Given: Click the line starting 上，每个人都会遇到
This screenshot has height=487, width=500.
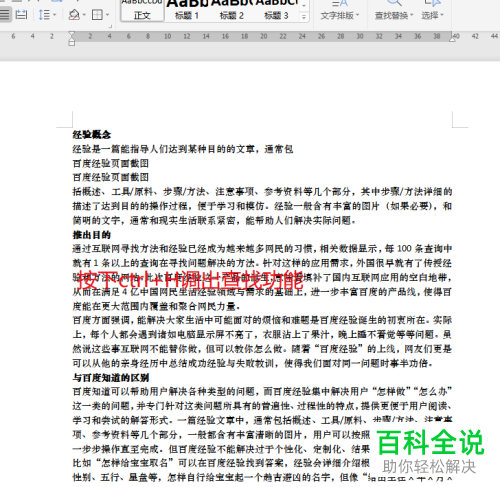Looking at the screenshot, I should 262,334.
